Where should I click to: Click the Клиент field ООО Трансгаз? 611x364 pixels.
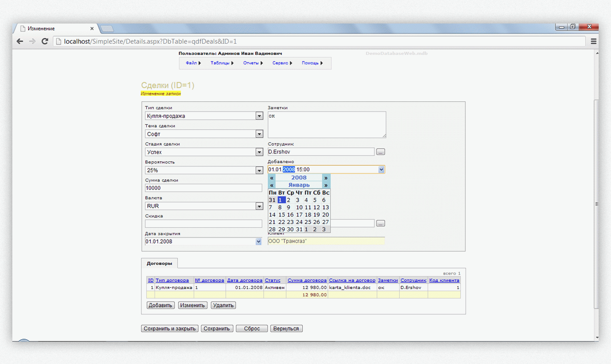(x=326, y=241)
